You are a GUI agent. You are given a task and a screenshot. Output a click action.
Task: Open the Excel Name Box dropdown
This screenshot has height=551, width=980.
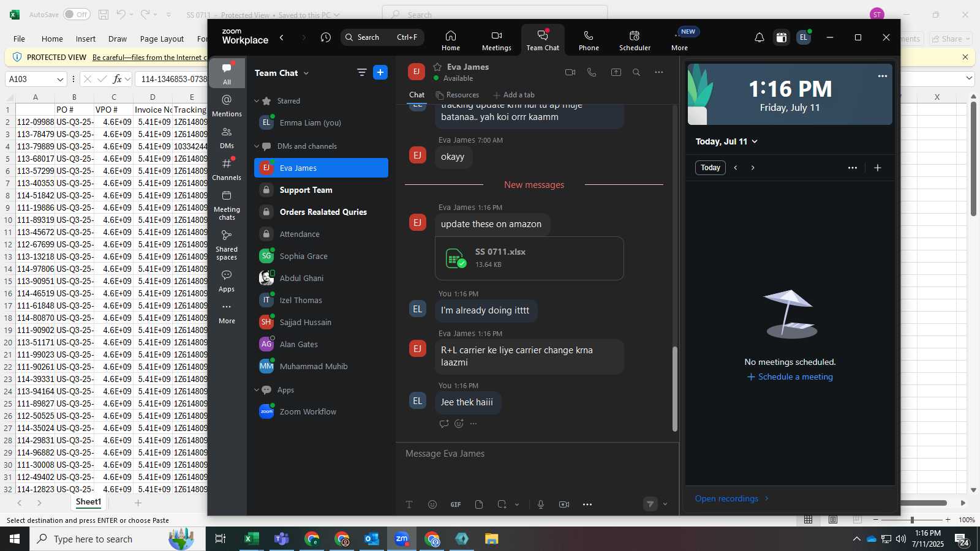pos(60,79)
